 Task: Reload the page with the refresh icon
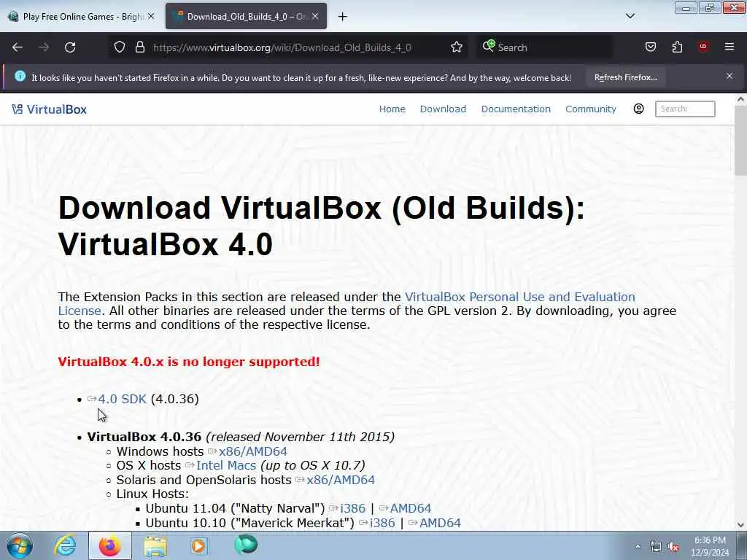click(70, 47)
